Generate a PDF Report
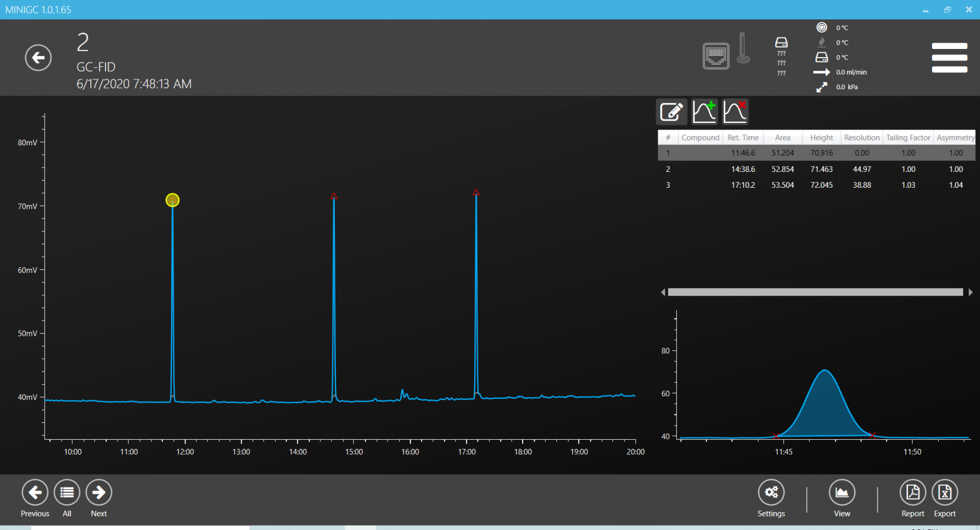 [912, 492]
